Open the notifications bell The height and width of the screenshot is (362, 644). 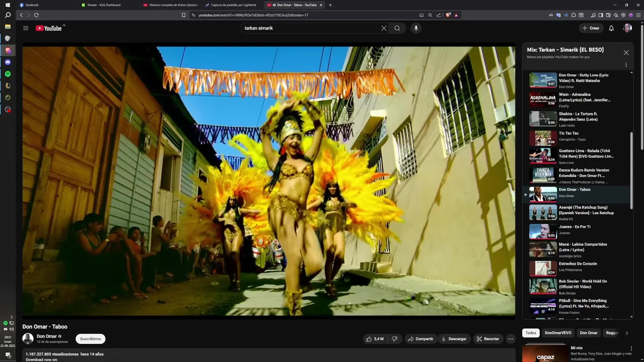click(611, 28)
